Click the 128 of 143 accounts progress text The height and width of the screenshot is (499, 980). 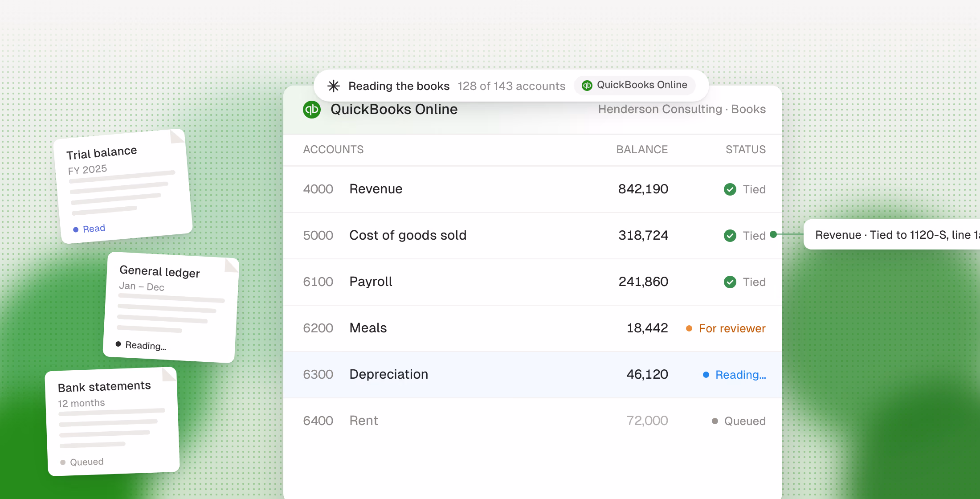(511, 86)
